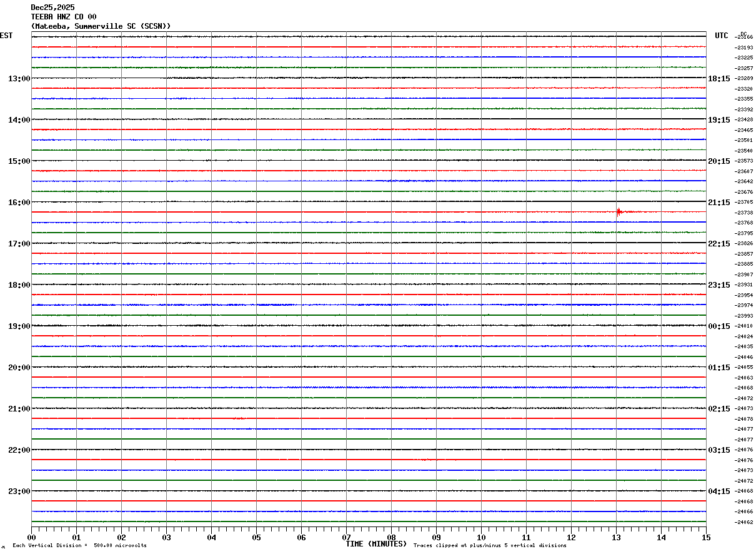Image resolution: width=756 pixels, height=554 pixels.
Task: Click minute 11 on the time axis
Action: tap(526, 537)
